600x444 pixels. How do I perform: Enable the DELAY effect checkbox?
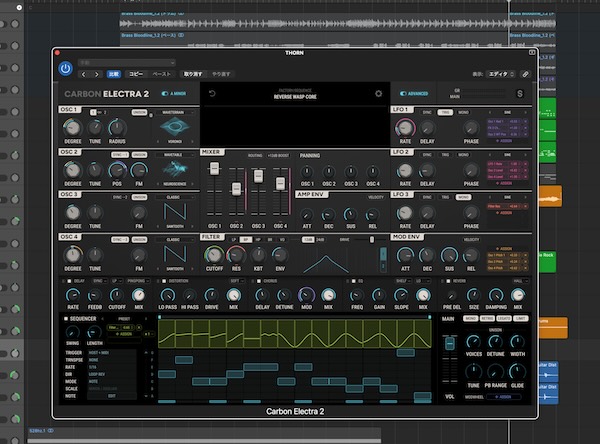point(70,281)
